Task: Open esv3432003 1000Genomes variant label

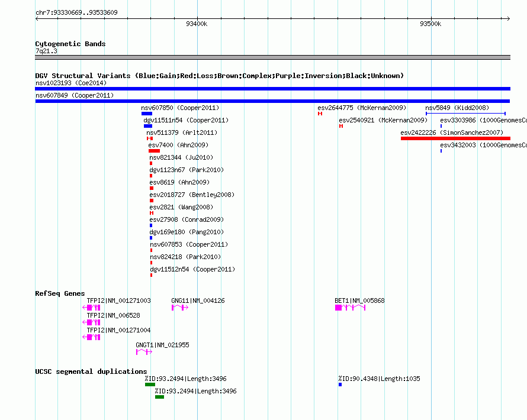Action: [483, 145]
